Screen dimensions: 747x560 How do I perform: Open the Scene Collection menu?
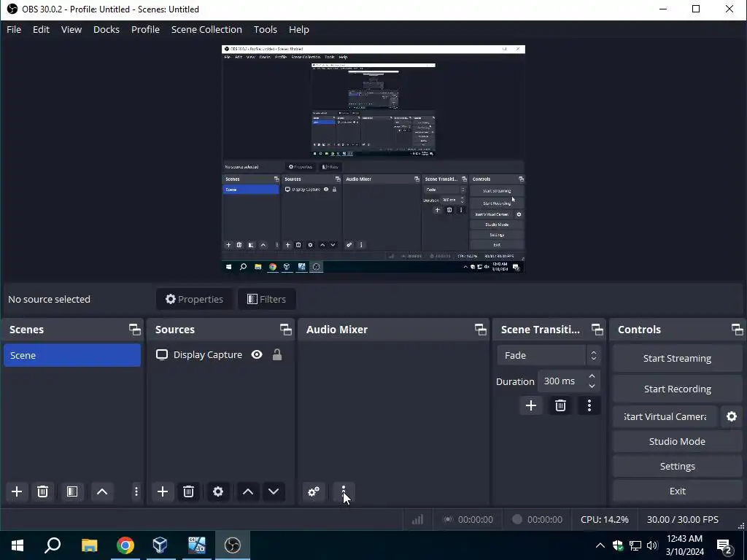(206, 29)
